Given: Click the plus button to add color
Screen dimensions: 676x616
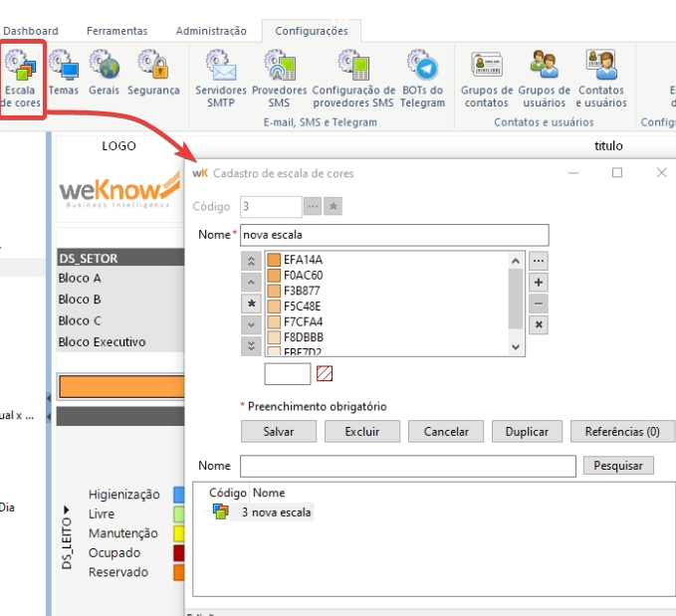Looking at the screenshot, I should pyautogui.click(x=539, y=282).
